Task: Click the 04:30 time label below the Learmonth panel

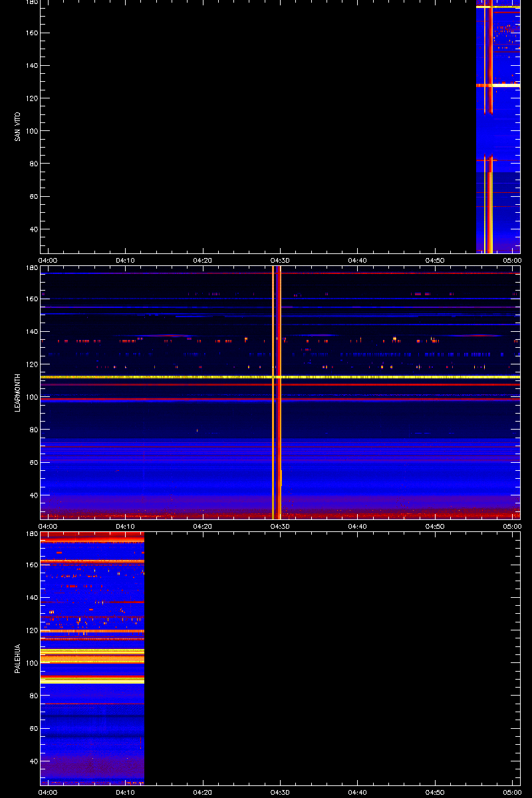Action: (280, 526)
